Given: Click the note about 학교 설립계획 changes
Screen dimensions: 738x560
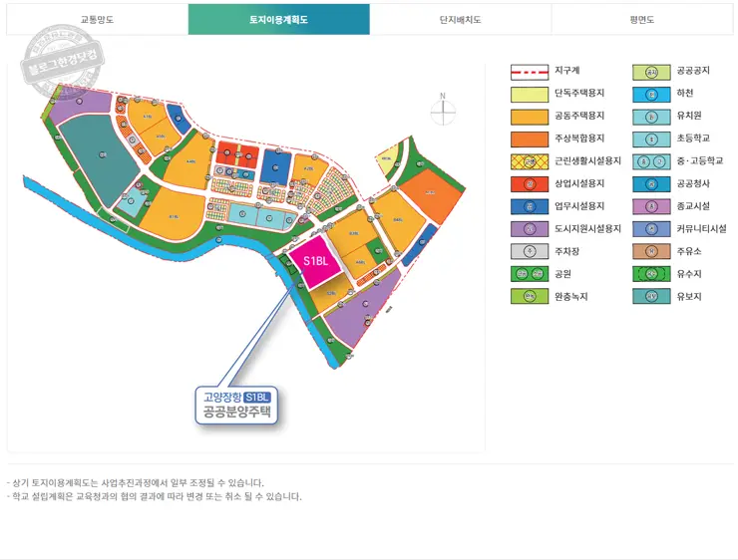Looking at the screenshot, I should 155,496.
